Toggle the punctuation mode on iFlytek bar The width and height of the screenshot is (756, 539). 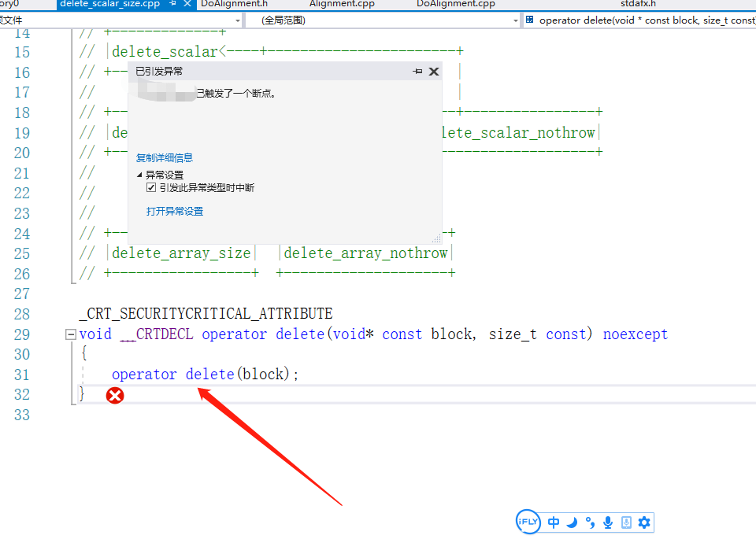click(589, 522)
